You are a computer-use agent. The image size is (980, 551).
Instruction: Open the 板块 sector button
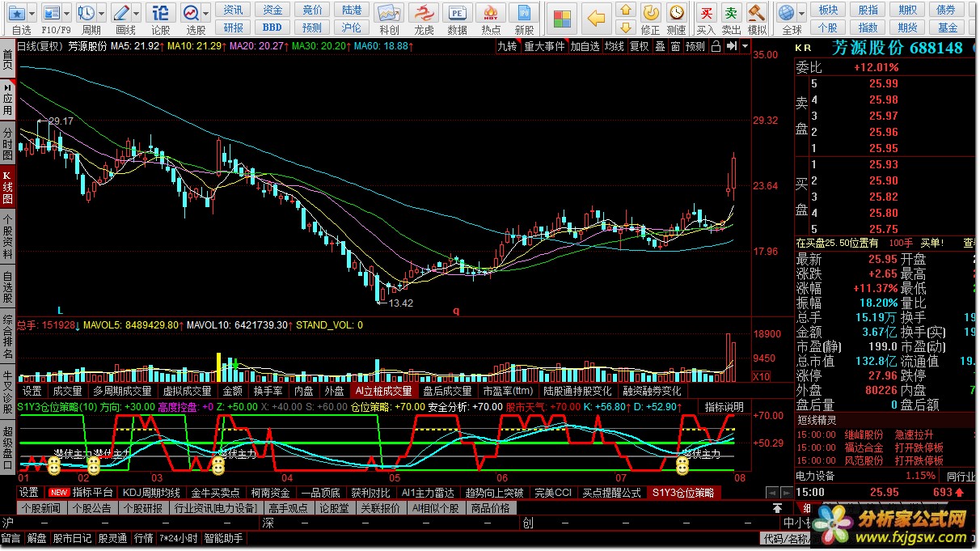point(828,10)
